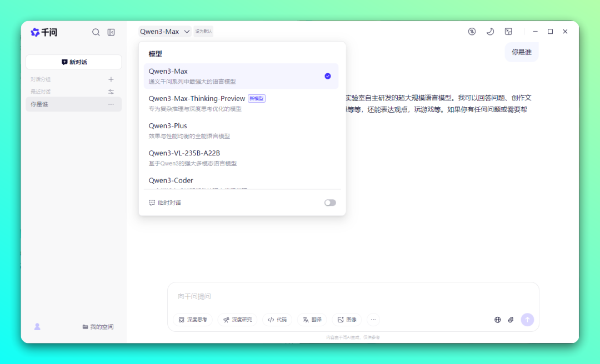This screenshot has width=600, height=364.
Task: Open search with the magnifier icon
Action: coord(96,32)
